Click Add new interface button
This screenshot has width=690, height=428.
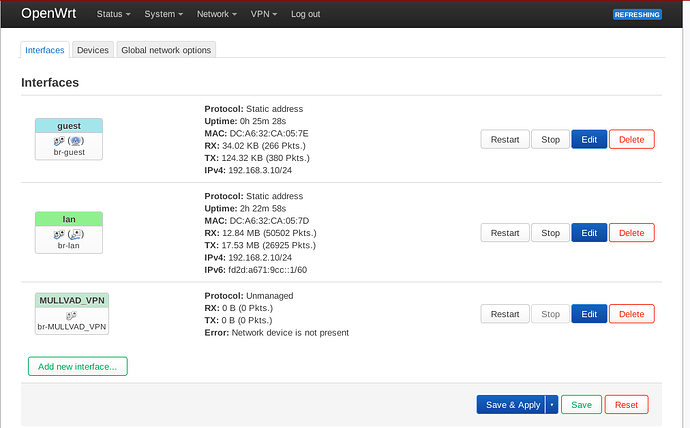click(77, 366)
